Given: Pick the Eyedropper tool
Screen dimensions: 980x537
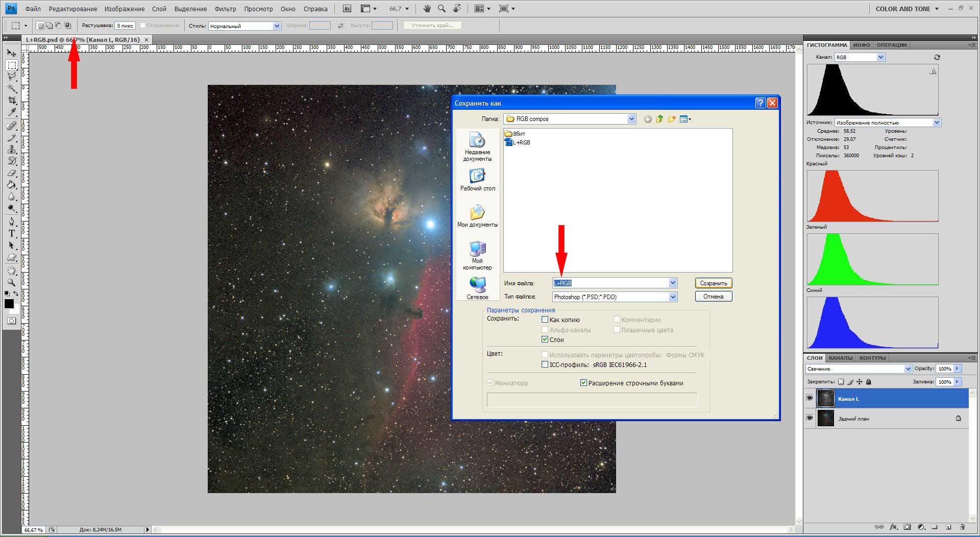Looking at the screenshot, I should click(12, 112).
